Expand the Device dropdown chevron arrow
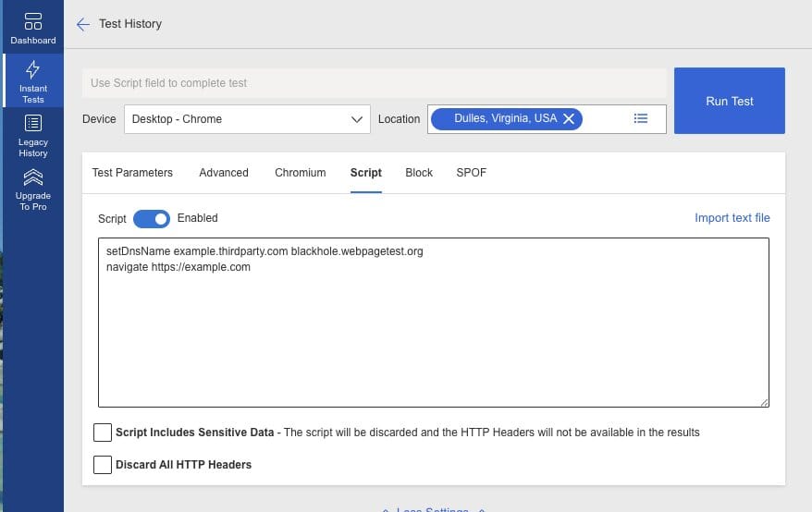The image size is (812, 512). (356, 119)
